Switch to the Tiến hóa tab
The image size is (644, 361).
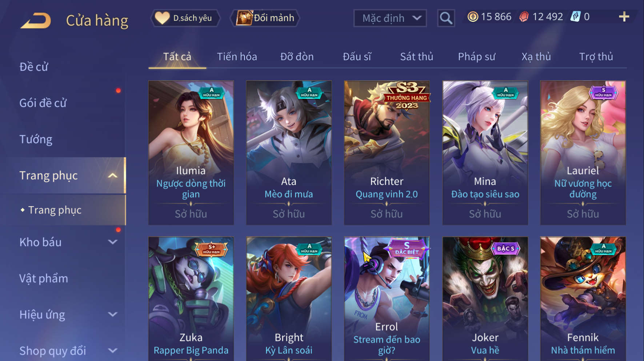click(x=237, y=57)
